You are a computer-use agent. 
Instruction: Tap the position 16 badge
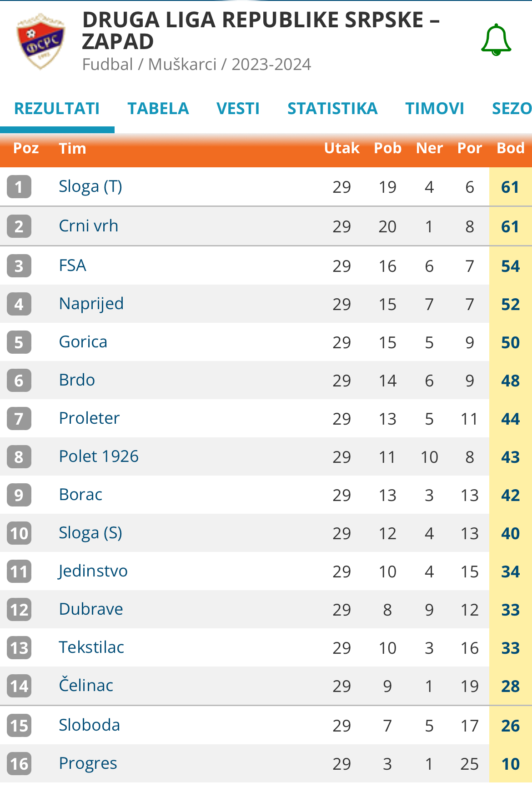click(x=19, y=764)
